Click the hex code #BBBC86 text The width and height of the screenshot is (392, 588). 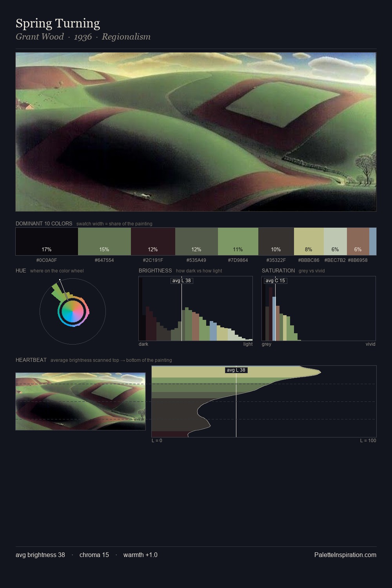pos(309,260)
